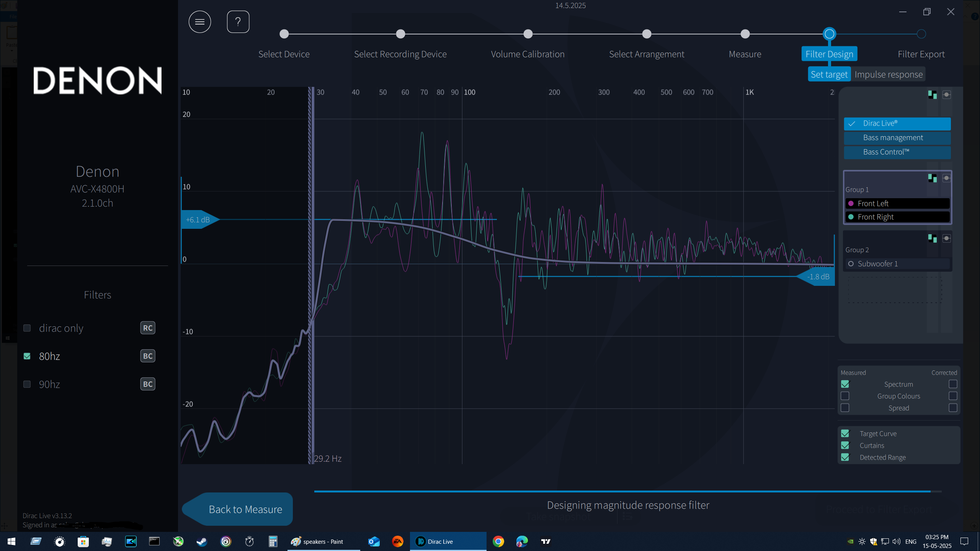The width and height of the screenshot is (980, 551).
Task: Click the ENG language indicator
Action: coord(911,541)
